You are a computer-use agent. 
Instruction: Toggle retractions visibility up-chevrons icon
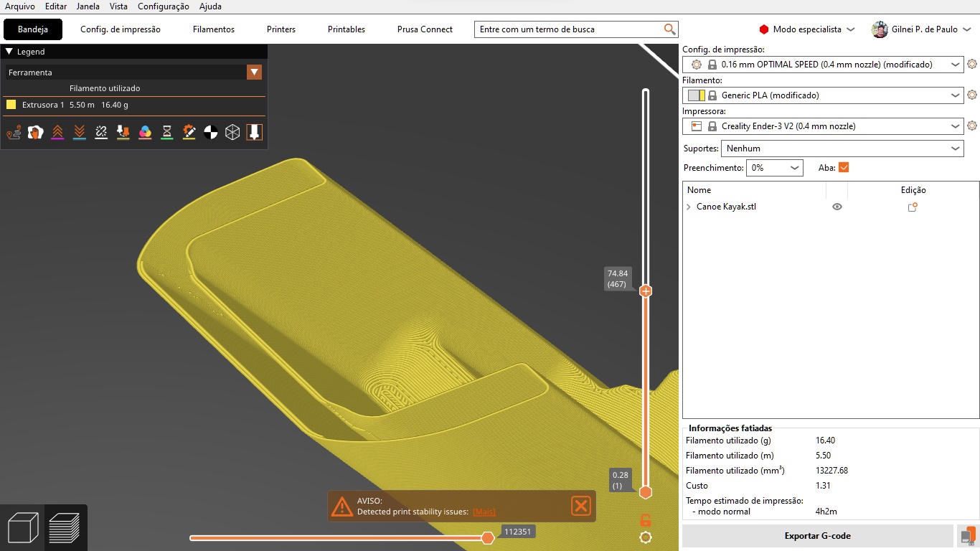(57, 132)
